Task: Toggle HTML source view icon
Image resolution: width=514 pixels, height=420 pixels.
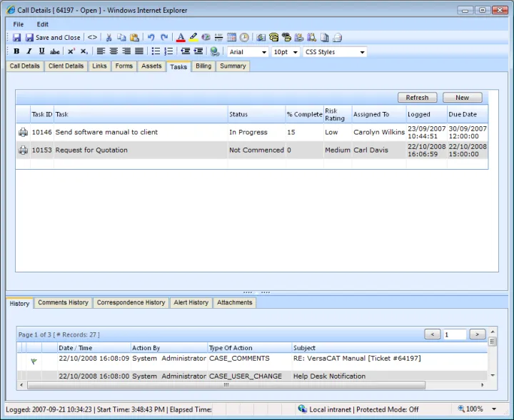Action: (92, 37)
